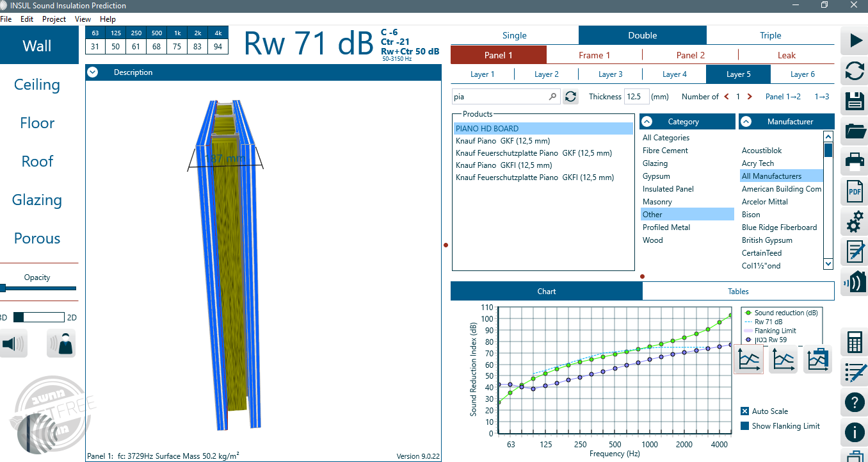Screen dimensions: 868x462
Task: Click the list-with-pencil edit icon
Action: tap(855, 372)
